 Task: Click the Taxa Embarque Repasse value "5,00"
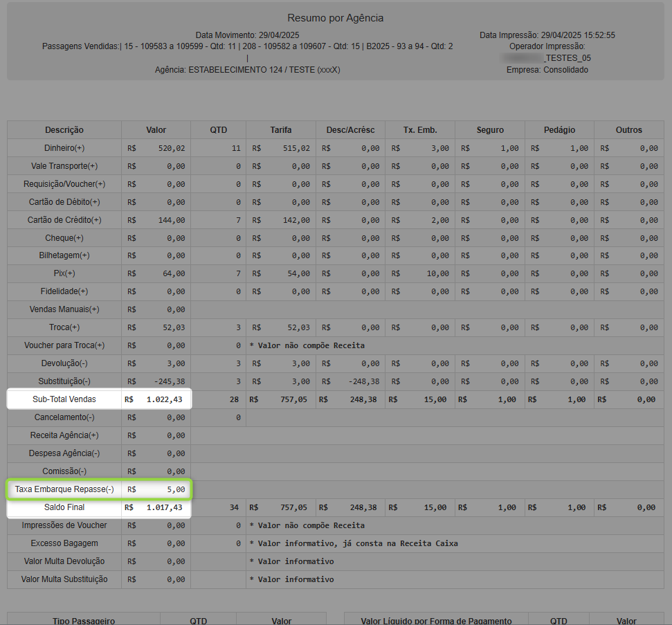pos(176,489)
